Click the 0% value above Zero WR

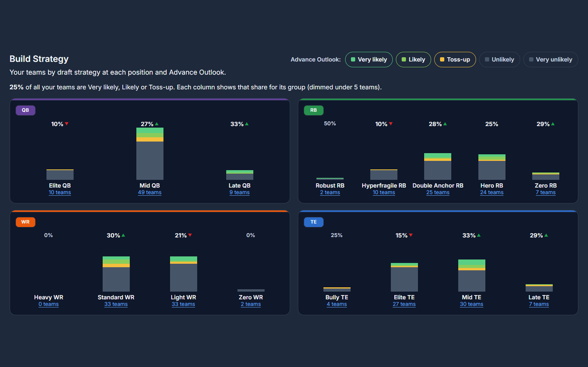(251, 235)
